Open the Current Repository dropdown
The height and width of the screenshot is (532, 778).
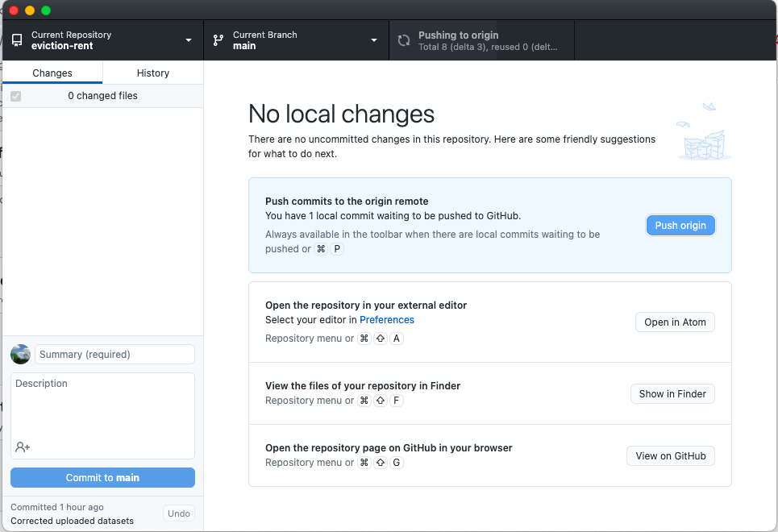[x=189, y=39]
